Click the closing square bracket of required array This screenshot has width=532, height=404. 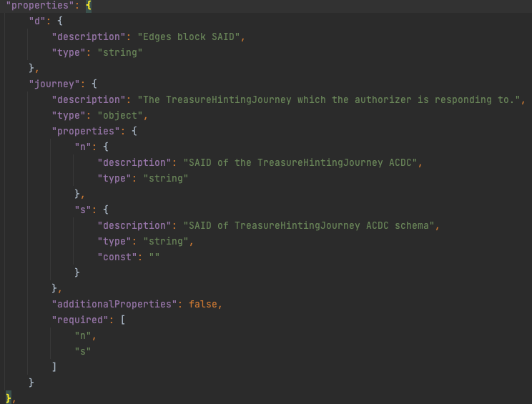54,368
